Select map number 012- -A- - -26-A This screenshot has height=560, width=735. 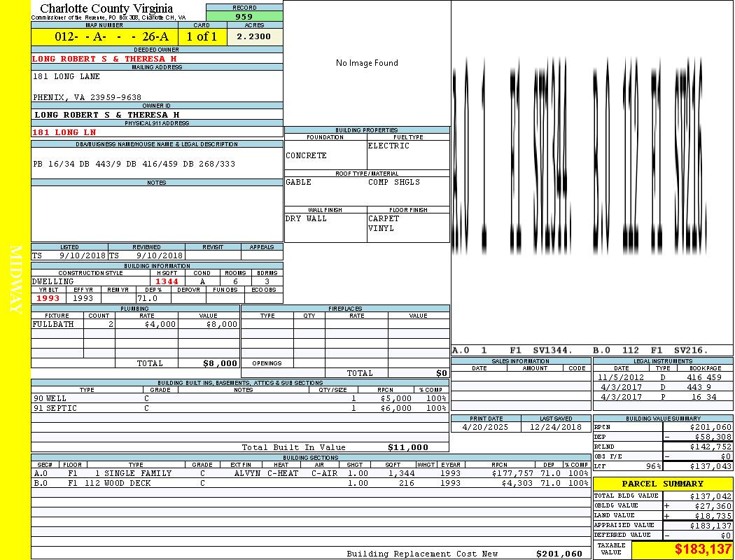click(111, 36)
